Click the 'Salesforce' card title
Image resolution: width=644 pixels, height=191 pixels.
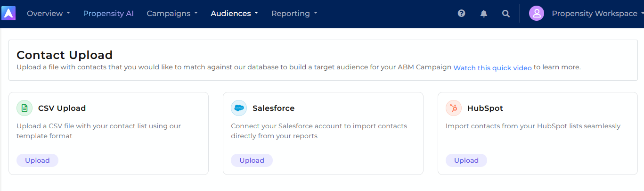click(x=273, y=108)
